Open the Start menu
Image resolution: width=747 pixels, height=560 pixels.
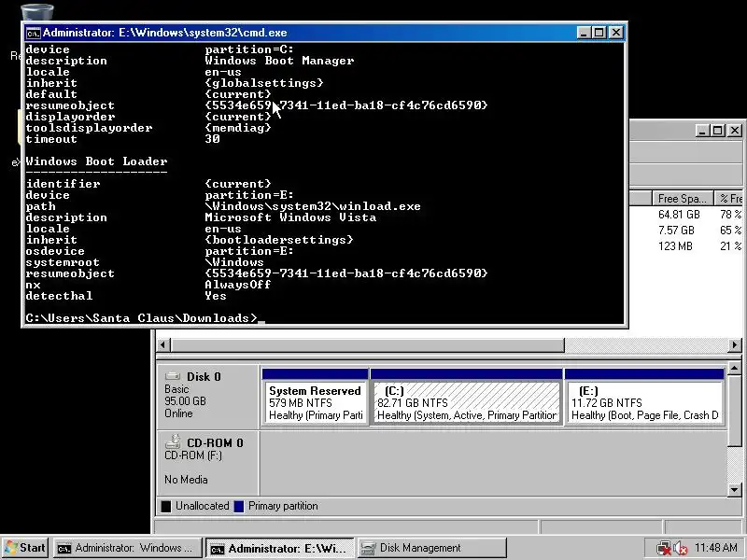coord(25,548)
